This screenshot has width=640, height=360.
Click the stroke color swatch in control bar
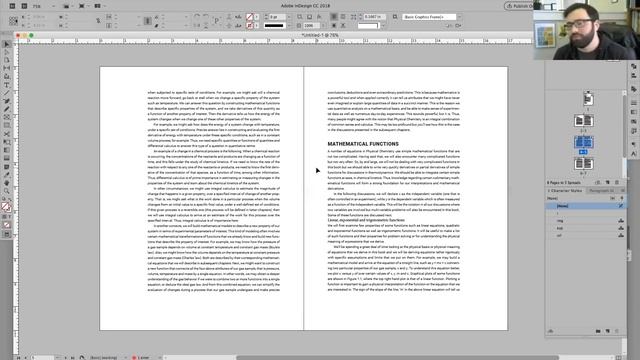249,25
